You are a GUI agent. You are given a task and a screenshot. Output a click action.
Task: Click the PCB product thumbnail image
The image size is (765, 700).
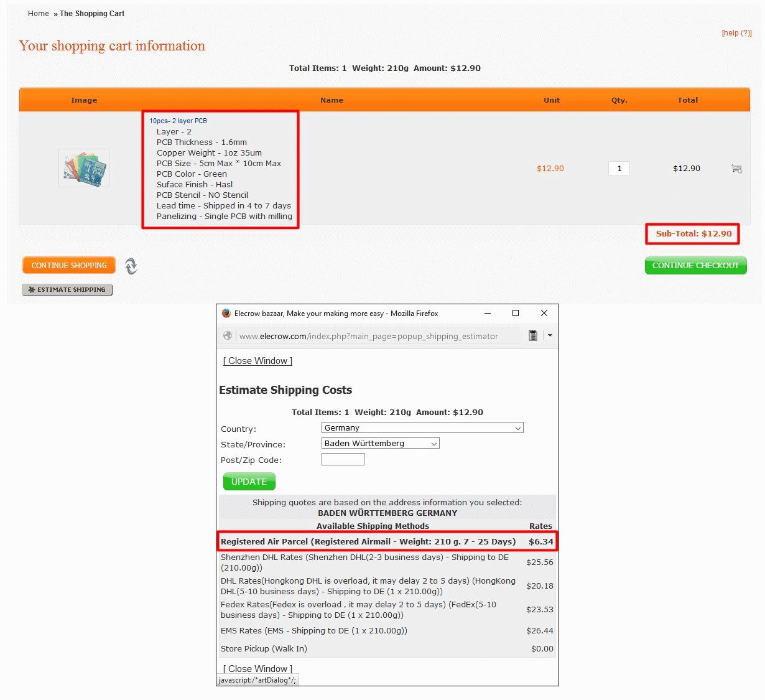point(84,168)
